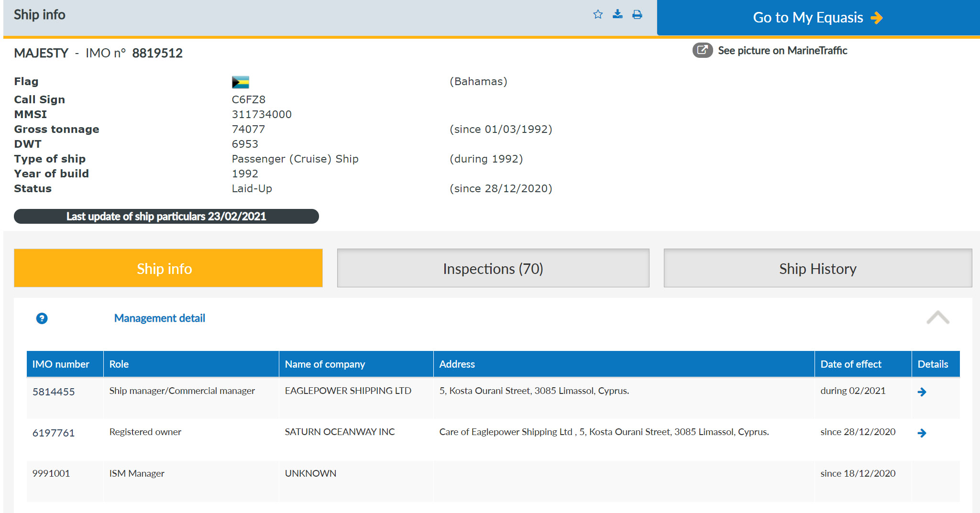Click 'since 18/12/2020' date cell

858,473
